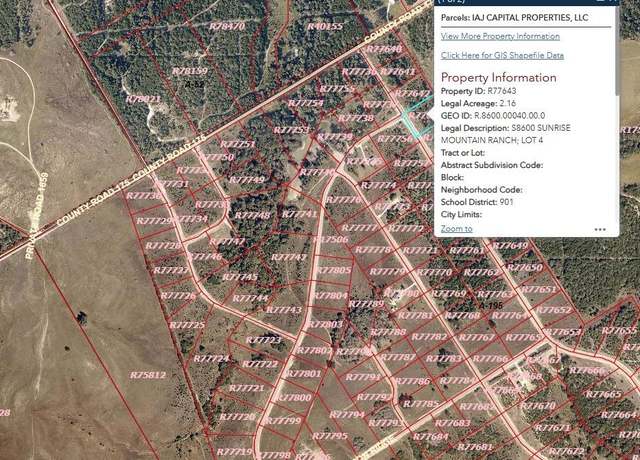Click the property popup vertical scrollbar
Image resolution: width=640 pixels, height=460 pixels.
click(x=617, y=49)
